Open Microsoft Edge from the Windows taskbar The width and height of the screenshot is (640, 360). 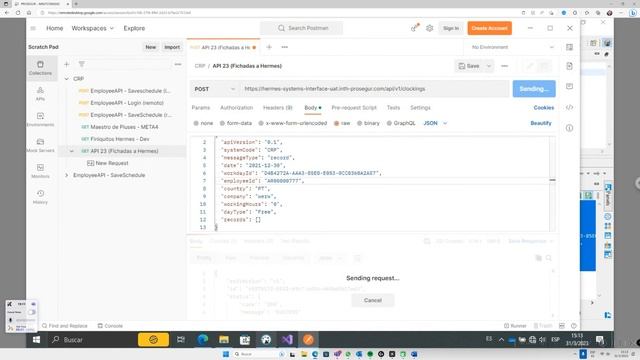click(202, 340)
